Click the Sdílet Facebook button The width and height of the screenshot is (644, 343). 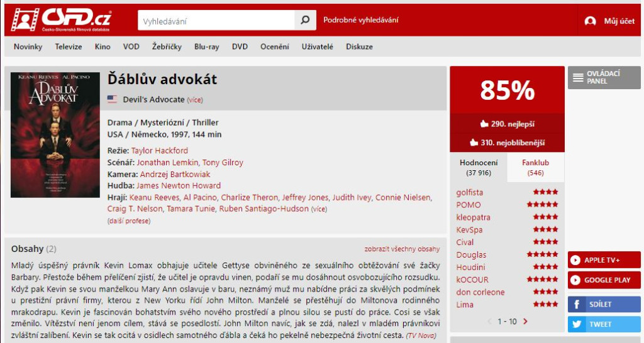click(x=604, y=305)
